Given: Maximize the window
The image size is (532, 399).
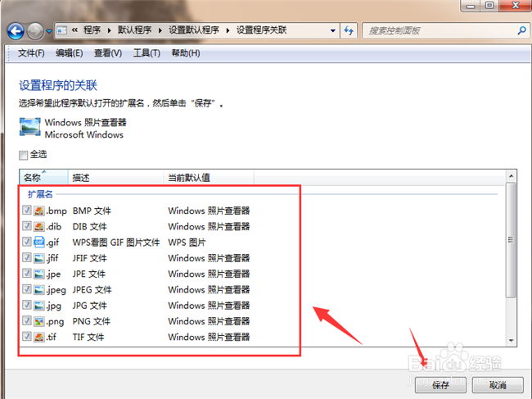Looking at the screenshot, I should pyautogui.click(x=489, y=6).
